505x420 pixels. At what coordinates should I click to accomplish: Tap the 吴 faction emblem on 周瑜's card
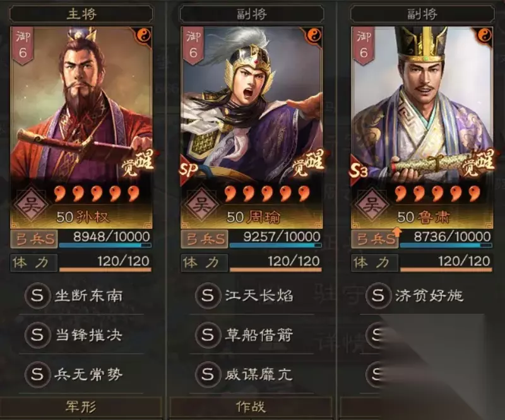pos(201,205)
